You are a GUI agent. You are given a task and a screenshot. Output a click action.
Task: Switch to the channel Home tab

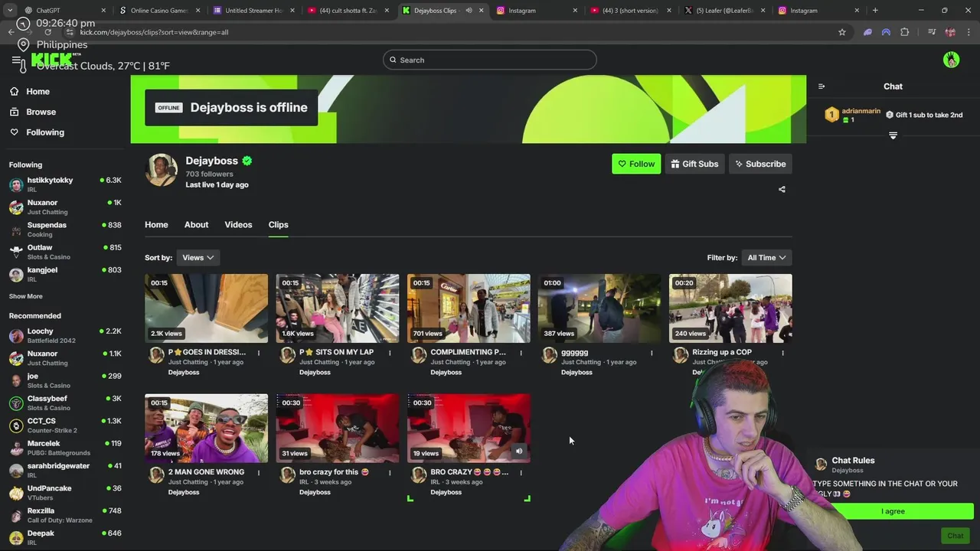156,224
